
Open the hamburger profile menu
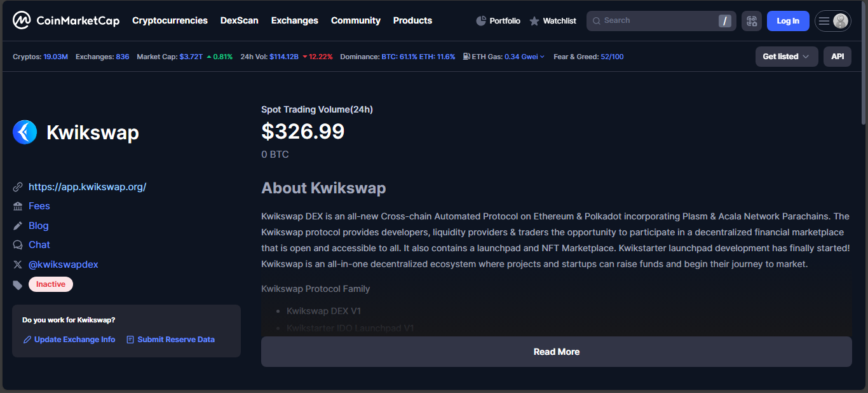point(824,21)
